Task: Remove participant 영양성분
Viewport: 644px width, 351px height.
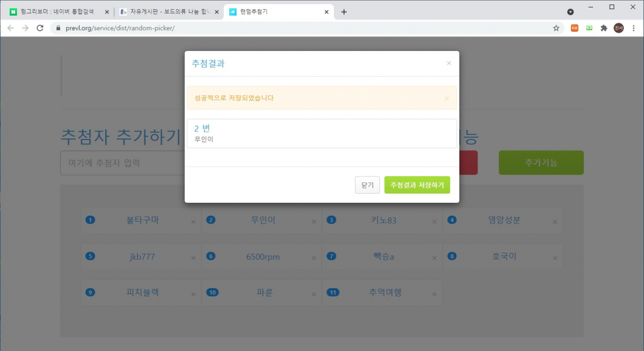Action: coord(555,222)
